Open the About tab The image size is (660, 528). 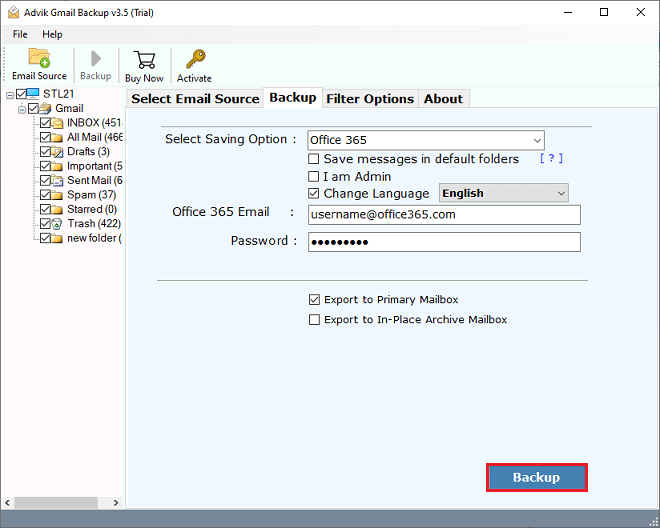coord(443,99)
